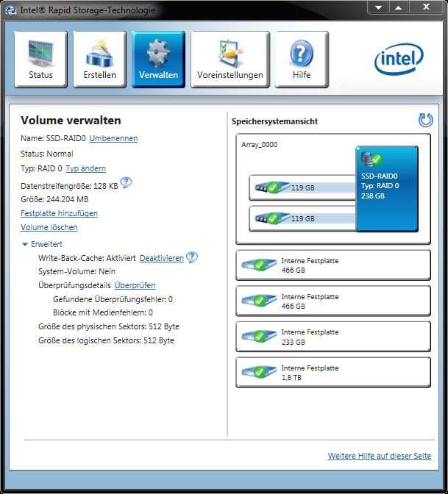Switch to the Erstellen tab
Image resolution: width=448 pixels, height=494 pixels.
[x=99, y=60]
